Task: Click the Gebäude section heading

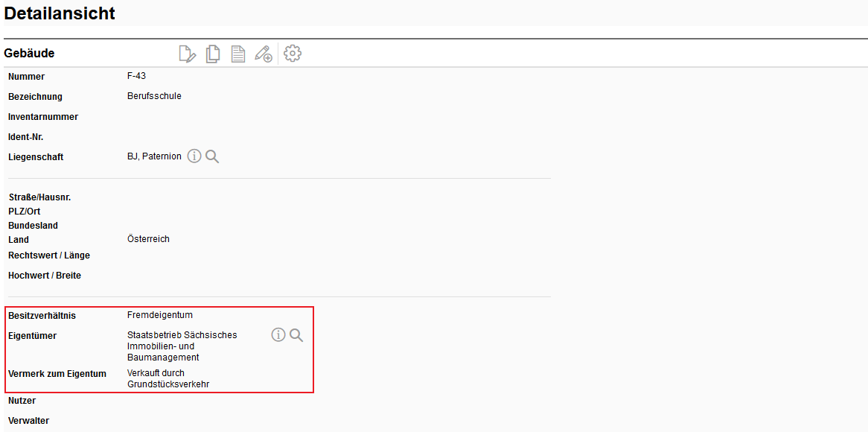Action: 29,54
